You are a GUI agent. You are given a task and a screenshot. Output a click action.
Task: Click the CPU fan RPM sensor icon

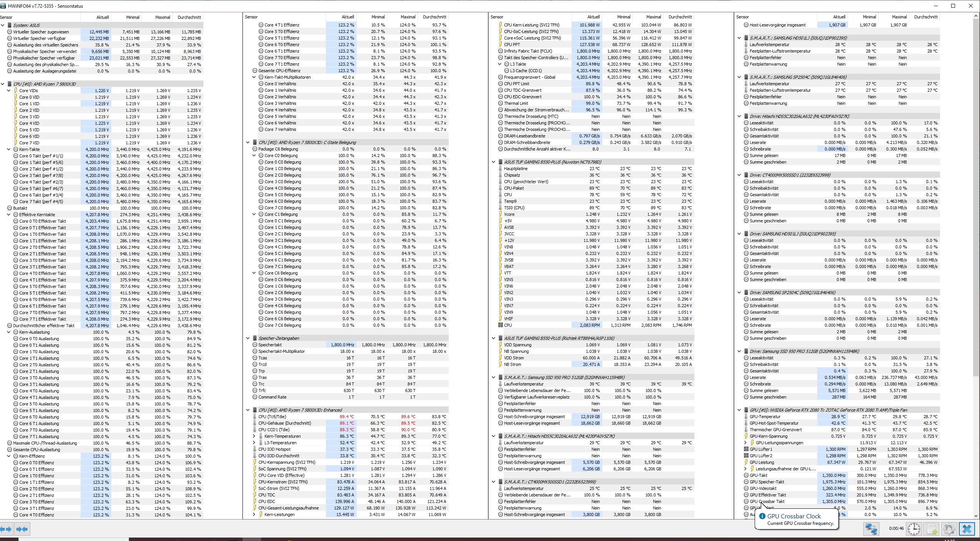click(x=500, y=325)
